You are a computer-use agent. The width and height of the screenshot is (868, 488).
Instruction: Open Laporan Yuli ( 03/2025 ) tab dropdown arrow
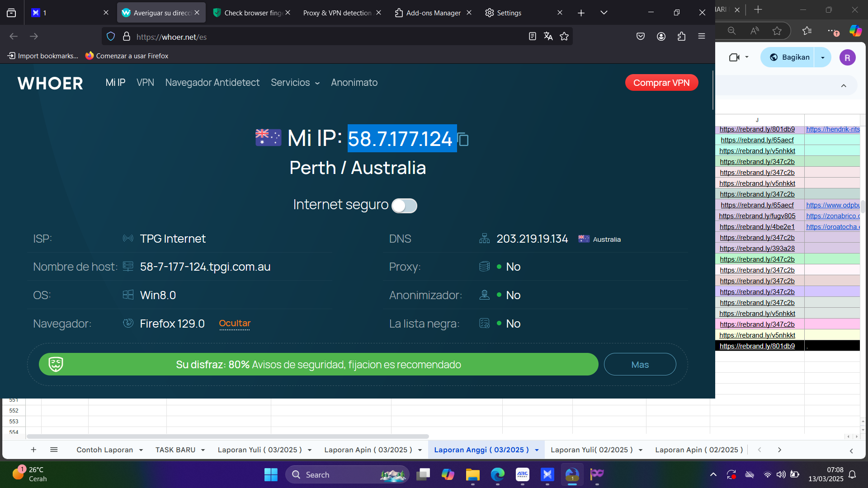point(310,450)
